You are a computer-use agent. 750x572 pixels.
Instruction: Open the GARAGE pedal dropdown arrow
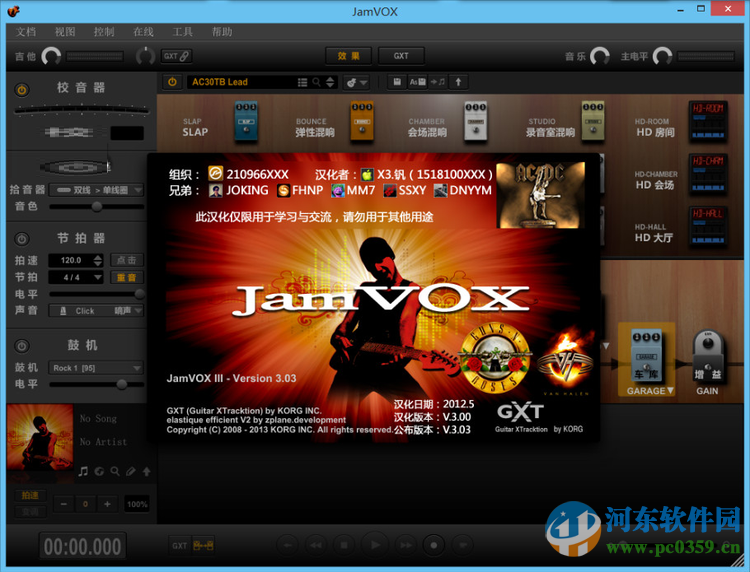coord(670,391)
